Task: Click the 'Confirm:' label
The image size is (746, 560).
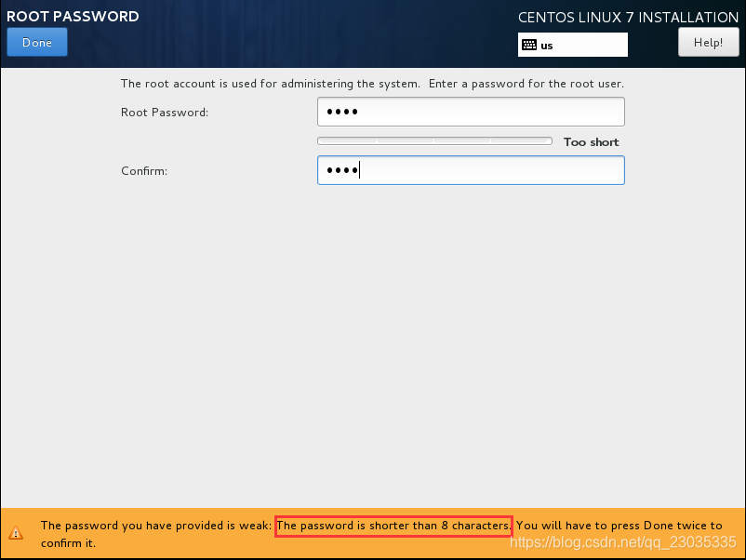Action: [x=144, y=171]
